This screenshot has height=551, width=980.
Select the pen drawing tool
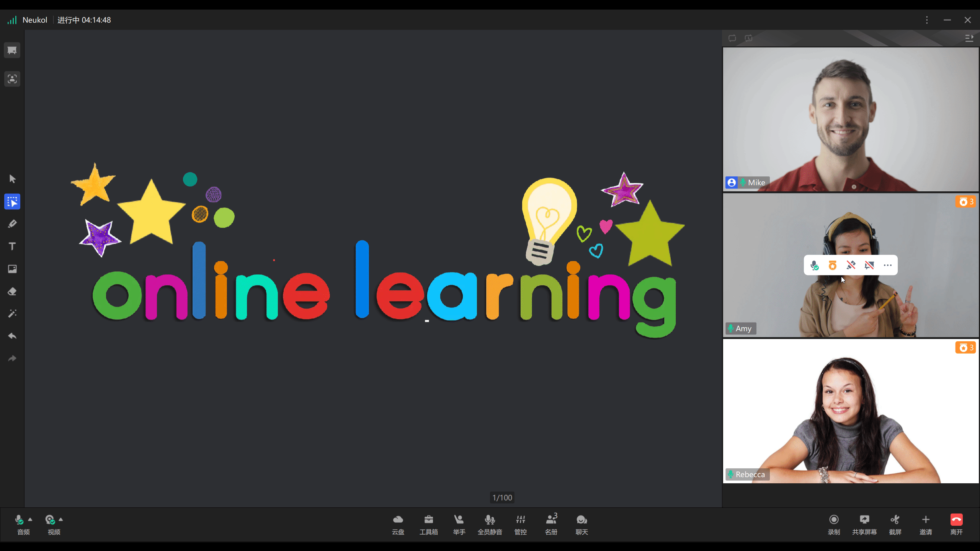[12, 224]
